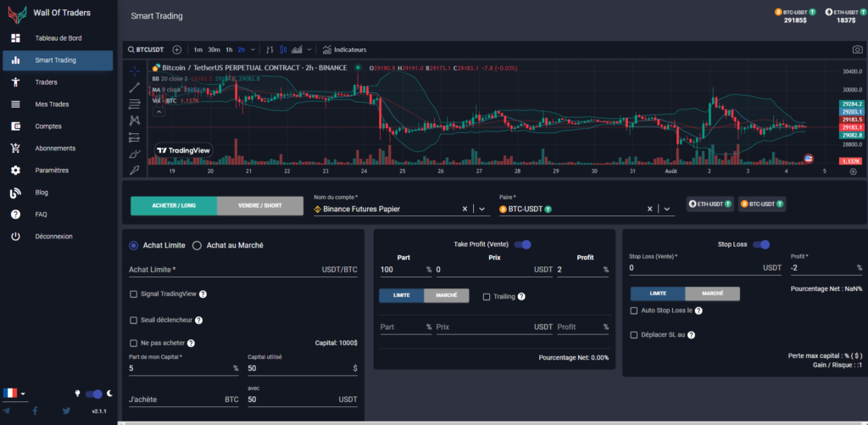The image size is (868, 425).
Task: Select MARCHÉ under Stop Loss
Action: (x=712, y=294)
